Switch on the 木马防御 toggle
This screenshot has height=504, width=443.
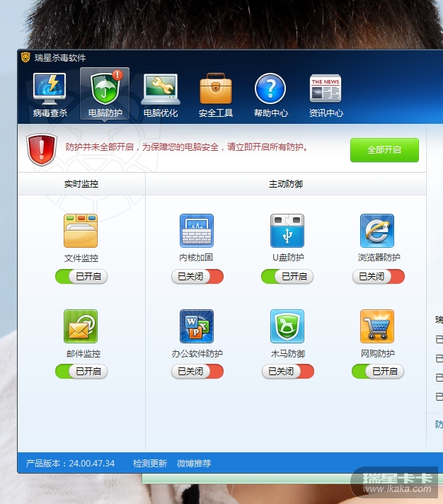tap(288, 371)
